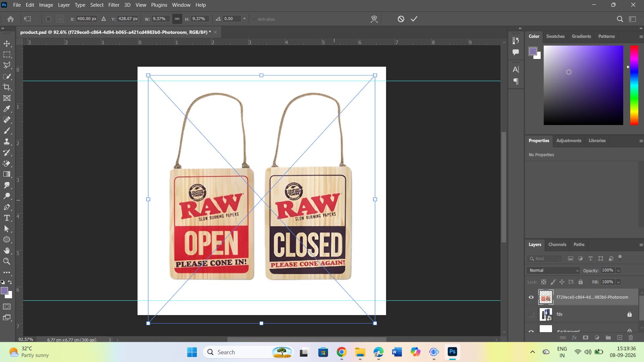Switch to the Channels tab
Image resolution: width=644 pixels, height=362 pixels.
557,244
